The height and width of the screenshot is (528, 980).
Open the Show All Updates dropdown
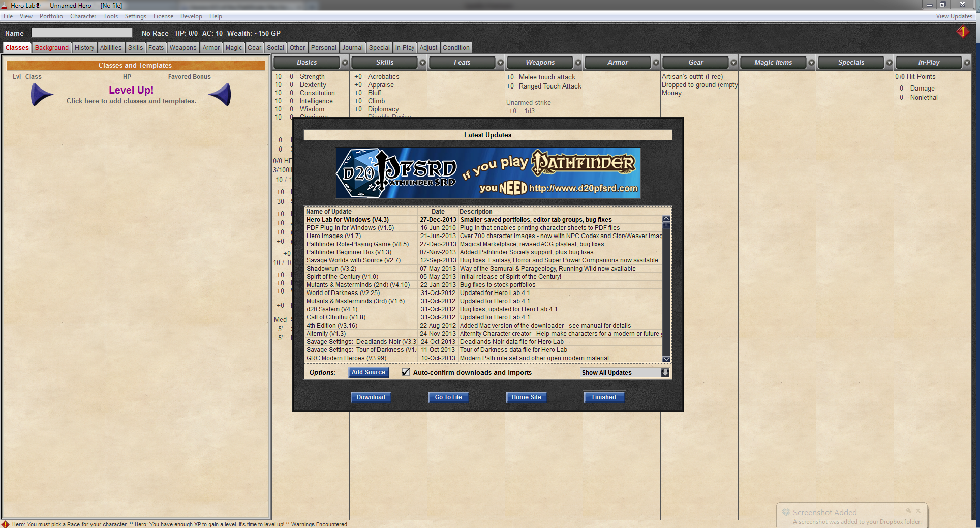(625, 372)
